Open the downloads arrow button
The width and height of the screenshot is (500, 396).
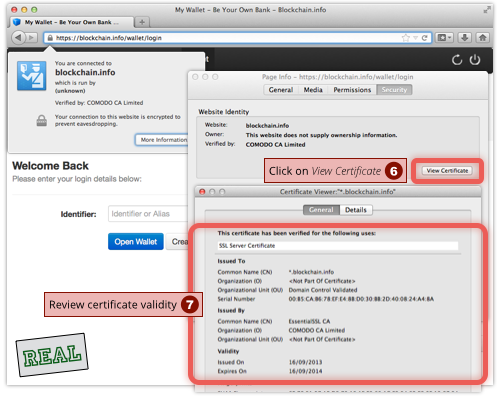(465, 38)
